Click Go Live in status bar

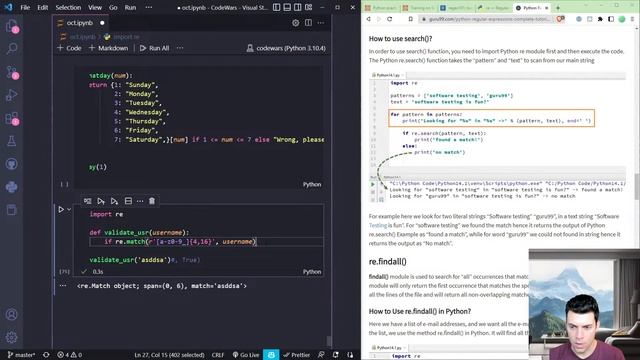click(x=246, y=355)
